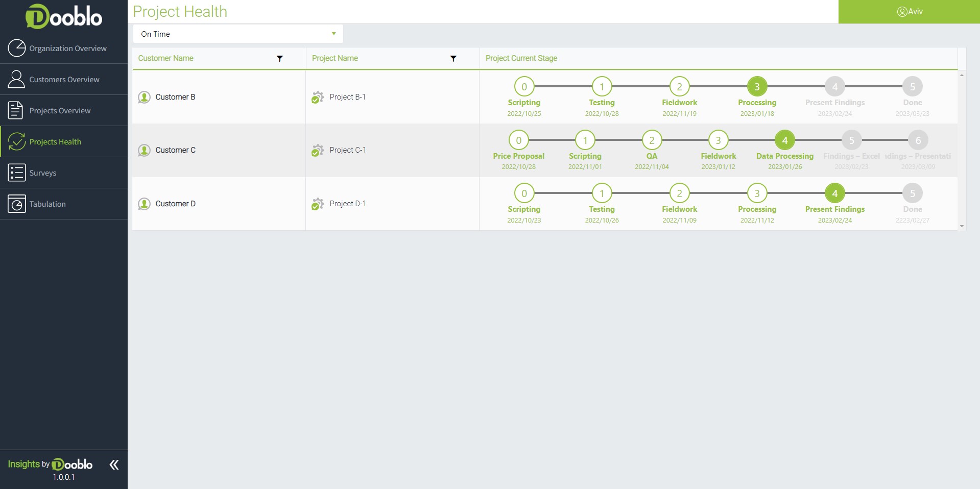This screenshot has height=489, width=980.
Task: Collapse the sidebar with double chevron
Action: point(114,464)
